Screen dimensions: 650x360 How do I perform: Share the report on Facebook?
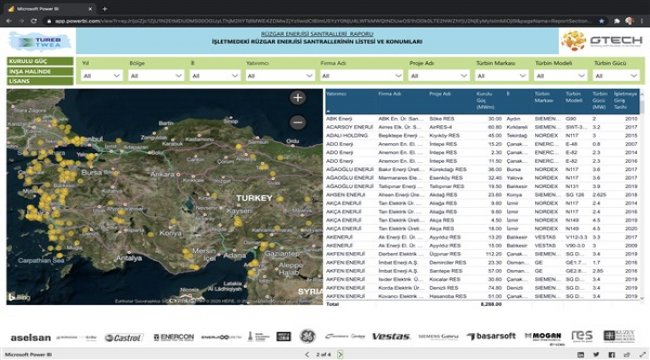tap(611, 354)
